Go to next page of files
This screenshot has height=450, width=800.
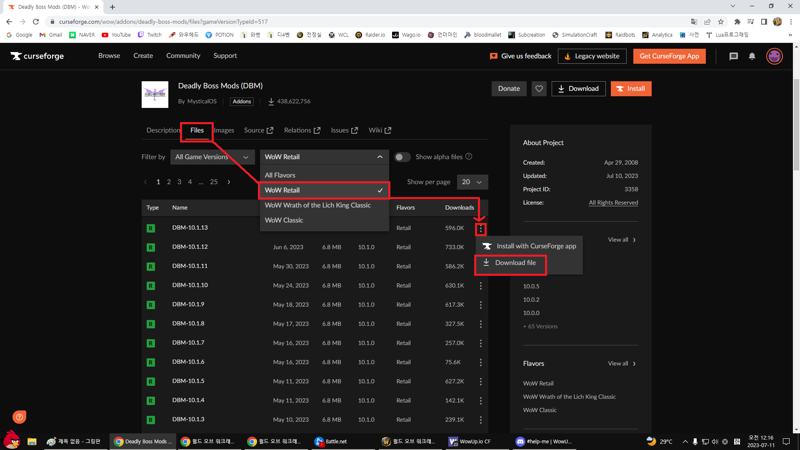pos(229,182)
